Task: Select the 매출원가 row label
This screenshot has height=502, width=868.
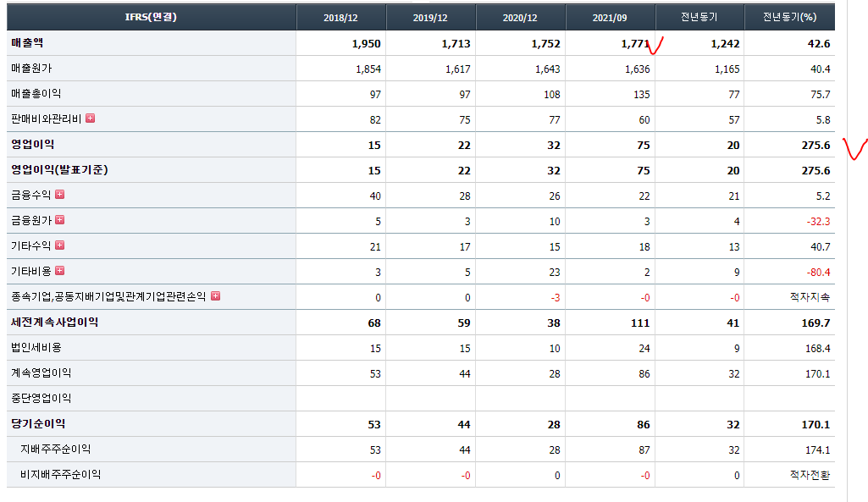Action: click(x=31, y=68)
